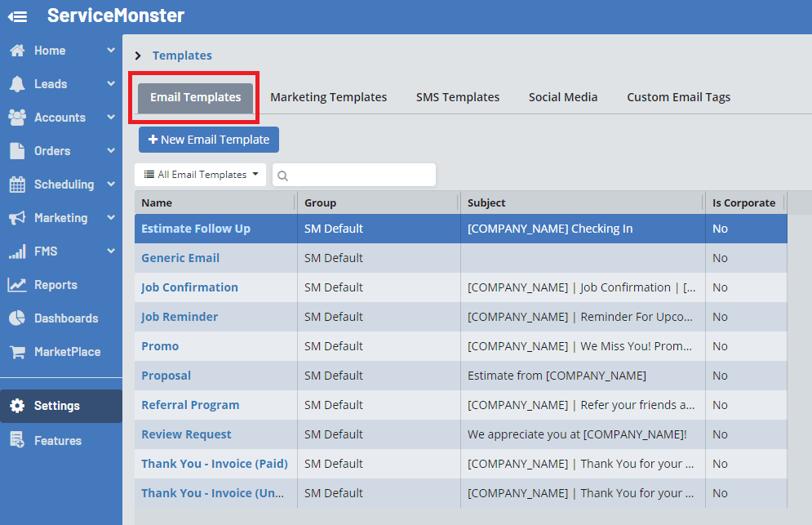Image resolution: width=812 pixels, height=525 pixels.
Task: Expand the Templates breadcrumb arrow
Action: [x=138, y=56]
